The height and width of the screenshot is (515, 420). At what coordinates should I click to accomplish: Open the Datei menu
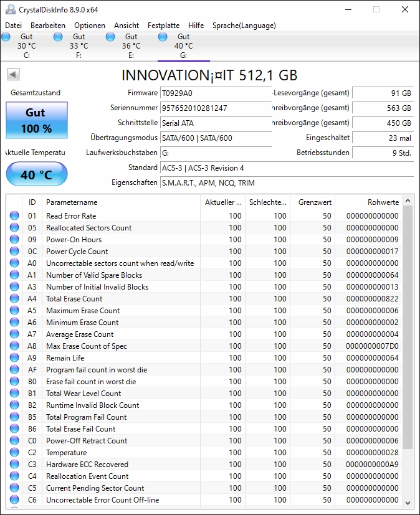click(14, 26)
